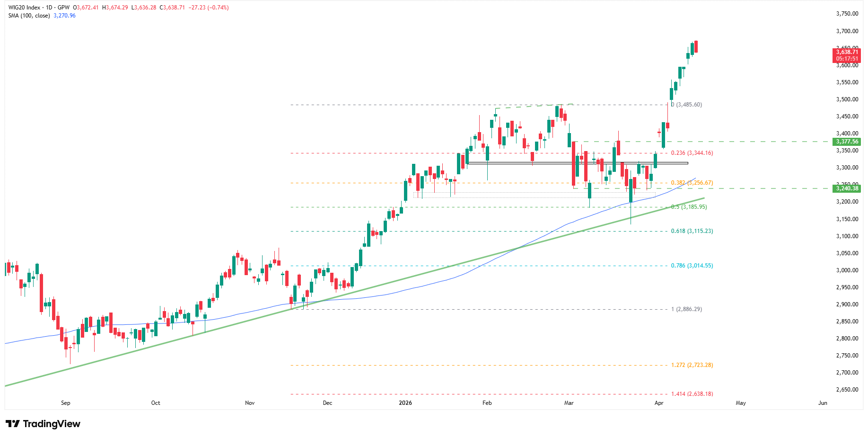Click the Apr label on time axis

[659, 403]
